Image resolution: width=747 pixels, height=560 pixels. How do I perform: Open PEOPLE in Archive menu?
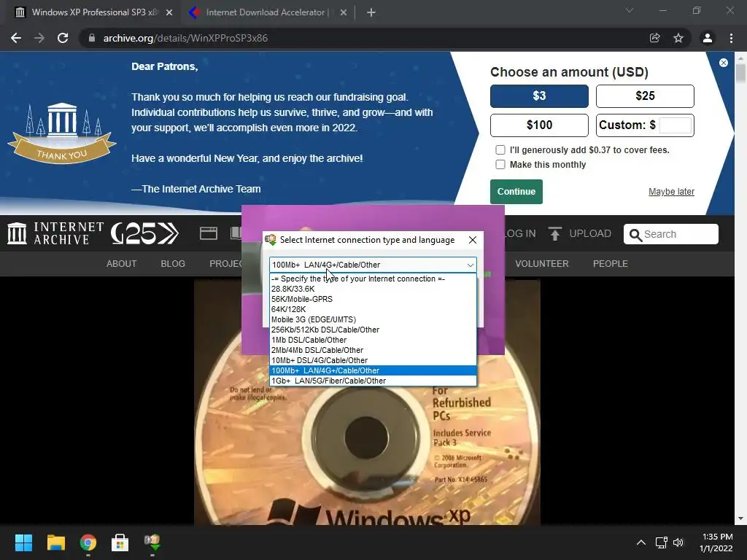pos(611,264)
